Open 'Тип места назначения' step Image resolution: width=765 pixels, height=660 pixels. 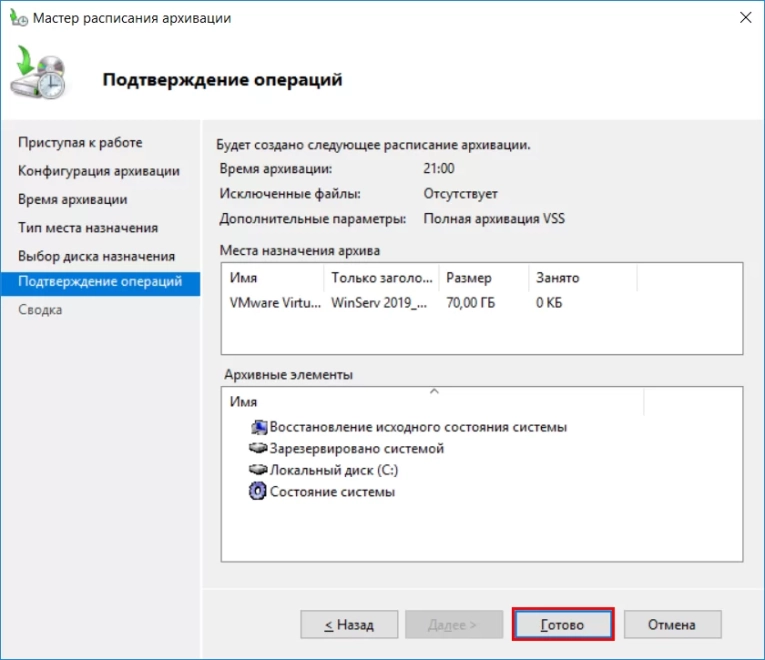88,228
